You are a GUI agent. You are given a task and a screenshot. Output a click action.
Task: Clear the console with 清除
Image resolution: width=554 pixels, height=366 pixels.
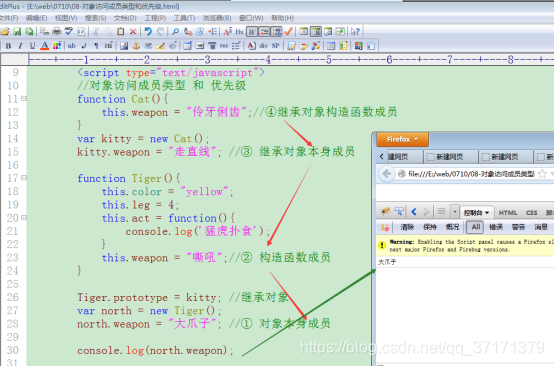click(407, 227)
